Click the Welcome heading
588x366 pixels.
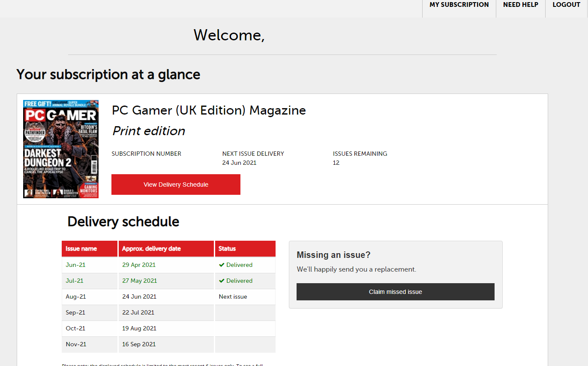tap(229, 35)
